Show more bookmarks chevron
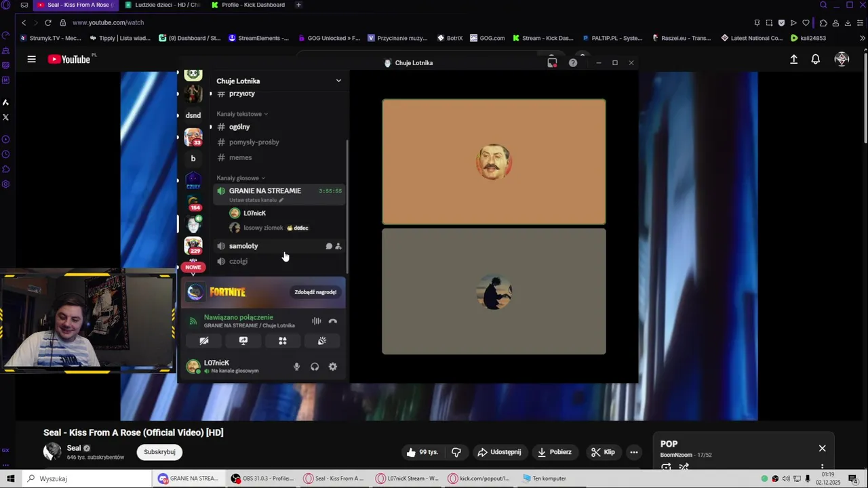The image size is (868, 488). 862,38
